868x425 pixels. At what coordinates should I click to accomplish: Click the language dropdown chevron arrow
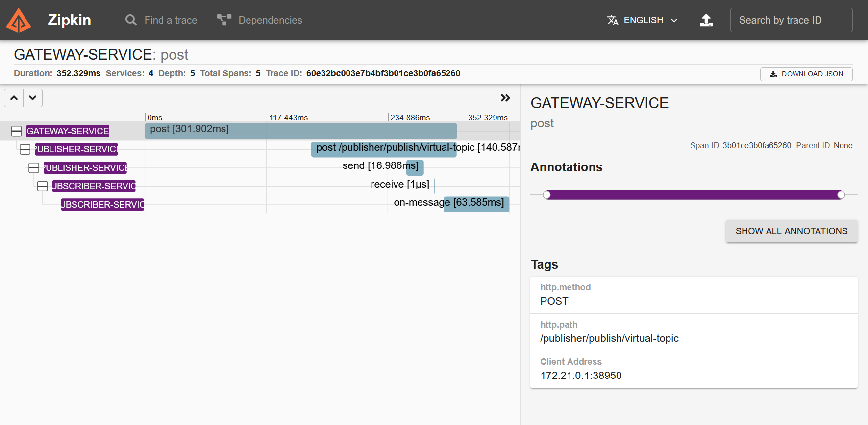(674, 21)
